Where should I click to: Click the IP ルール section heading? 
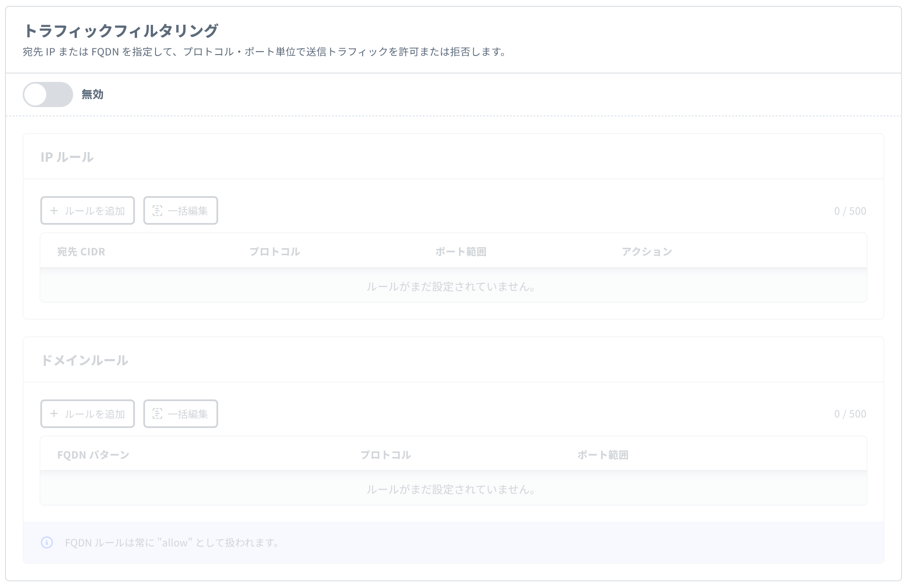pos(67,157)
